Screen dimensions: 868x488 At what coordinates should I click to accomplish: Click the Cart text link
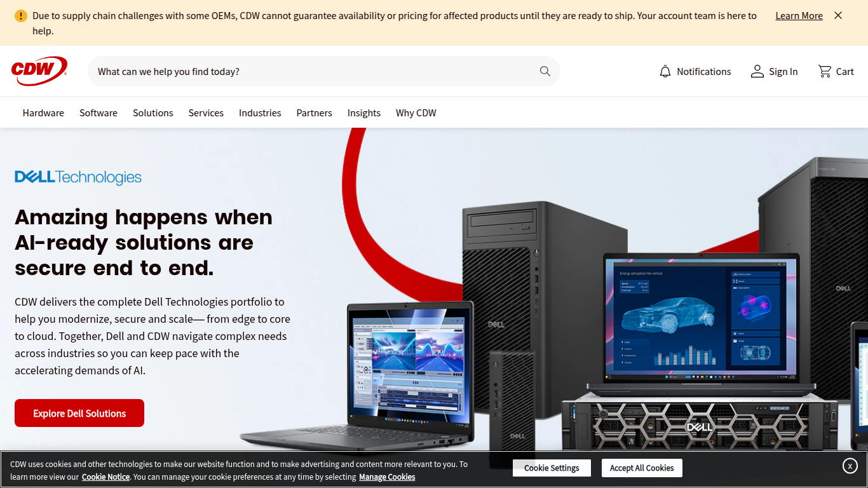pyautogui.click(x=845, y=71)
